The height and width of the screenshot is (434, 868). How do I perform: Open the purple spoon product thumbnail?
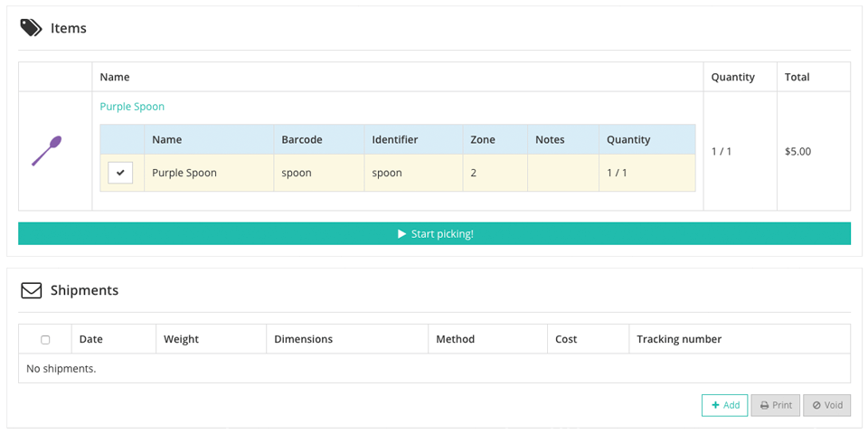46,151
